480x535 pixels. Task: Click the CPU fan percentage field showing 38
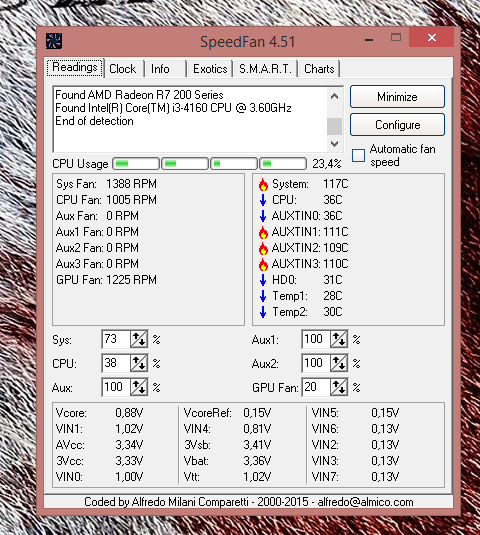tap(116, 363)
